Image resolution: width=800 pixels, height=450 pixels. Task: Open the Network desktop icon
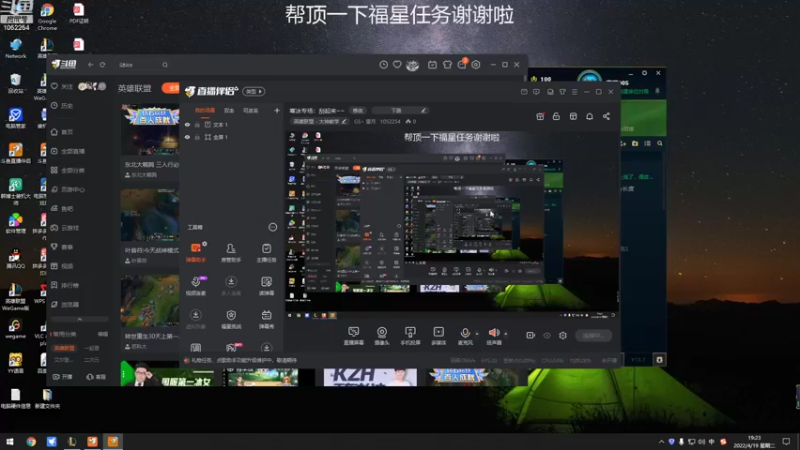(15, 48)
